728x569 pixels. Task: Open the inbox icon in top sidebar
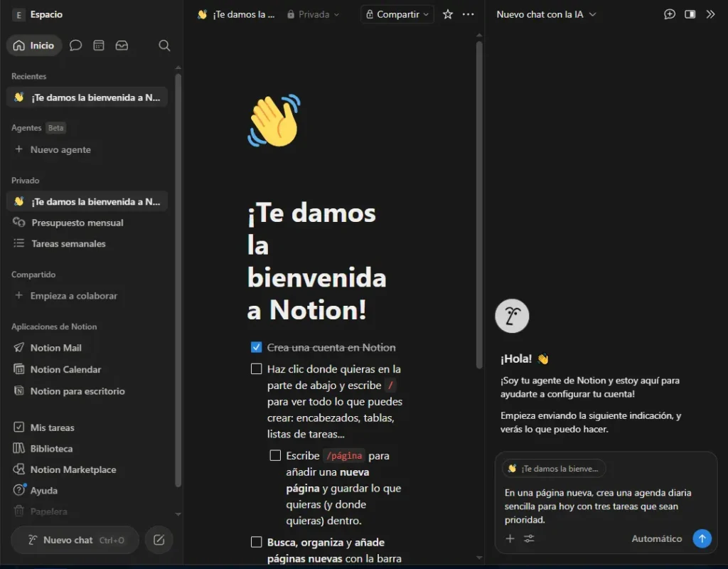pyautogui.click(x=122, y=45)
